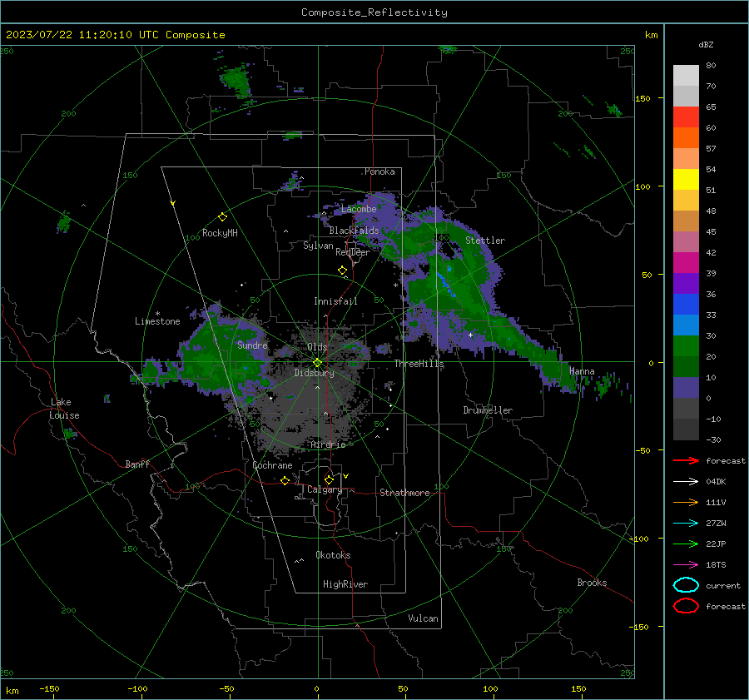Click the RedDeer city label

pos(353,252)
